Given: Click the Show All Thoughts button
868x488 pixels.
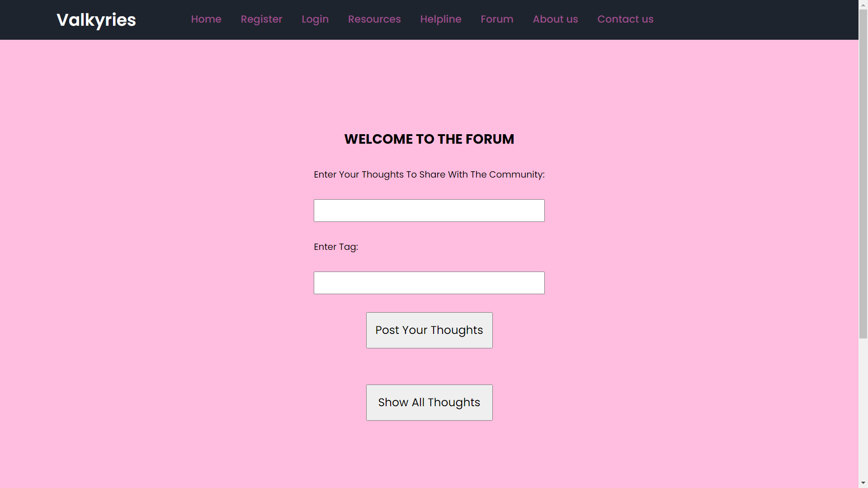Looking at the screenshot, I should click(x=429, y=403).
